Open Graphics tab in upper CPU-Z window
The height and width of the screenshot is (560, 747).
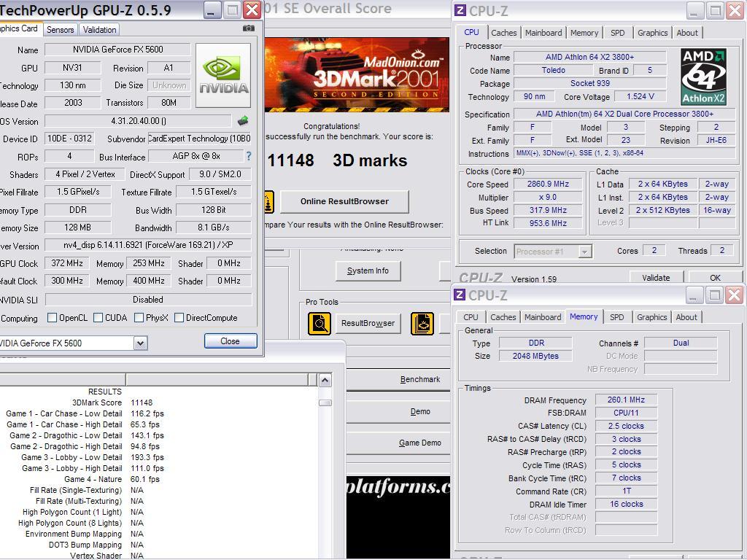point(652,33)
